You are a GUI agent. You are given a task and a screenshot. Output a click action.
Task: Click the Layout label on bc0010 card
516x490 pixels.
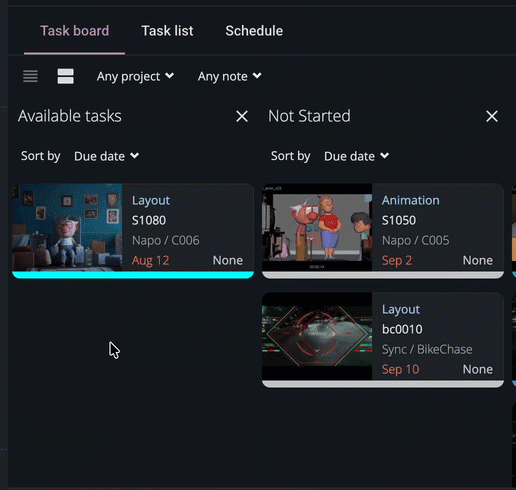coord(401,309)
